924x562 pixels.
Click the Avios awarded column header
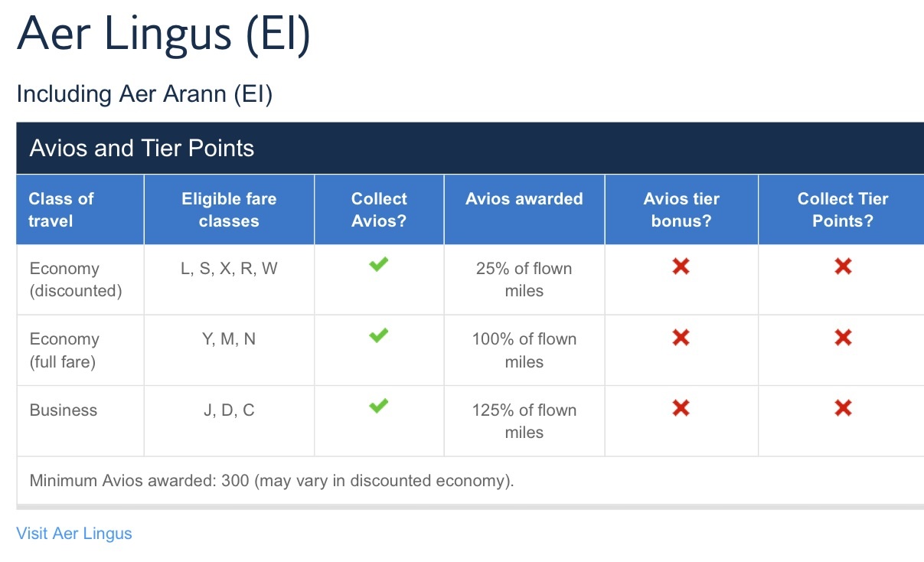[x=524, y=199]
